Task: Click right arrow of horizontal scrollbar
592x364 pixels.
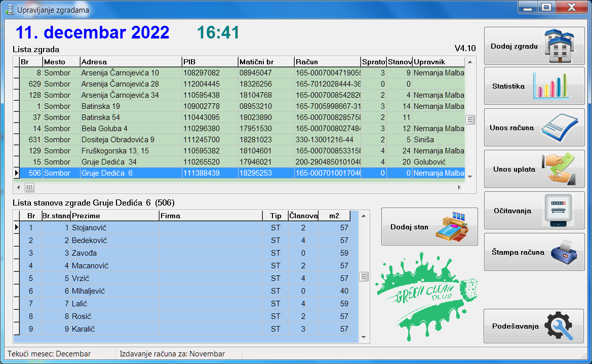Action: pyautogui.click(x=459, y=187)
